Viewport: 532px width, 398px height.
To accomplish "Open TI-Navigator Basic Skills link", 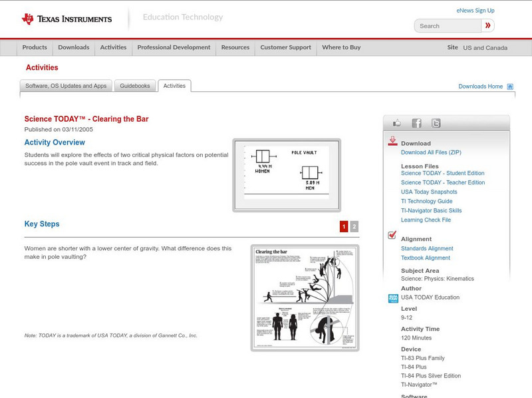I will pyautogui.click(x=431, y=210).
